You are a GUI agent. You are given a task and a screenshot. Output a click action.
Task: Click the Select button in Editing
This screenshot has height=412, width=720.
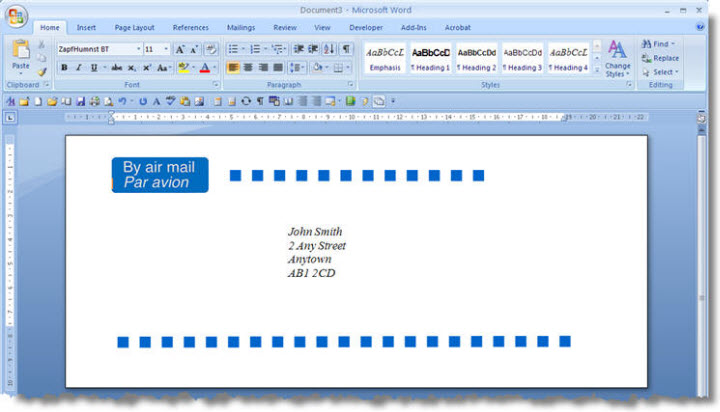pos(660,72)
